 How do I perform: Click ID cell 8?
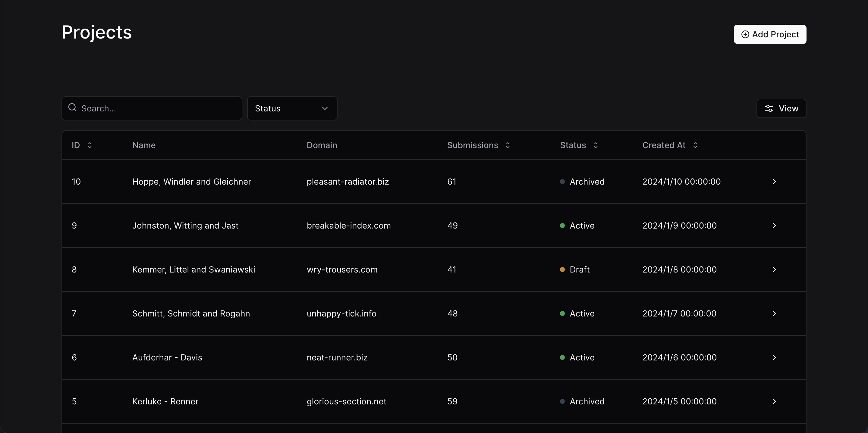[x=74, y=270]
